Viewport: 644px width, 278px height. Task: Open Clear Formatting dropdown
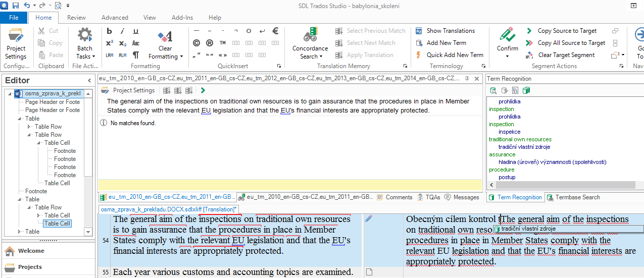pyautogui.click(x=165, y=44)
